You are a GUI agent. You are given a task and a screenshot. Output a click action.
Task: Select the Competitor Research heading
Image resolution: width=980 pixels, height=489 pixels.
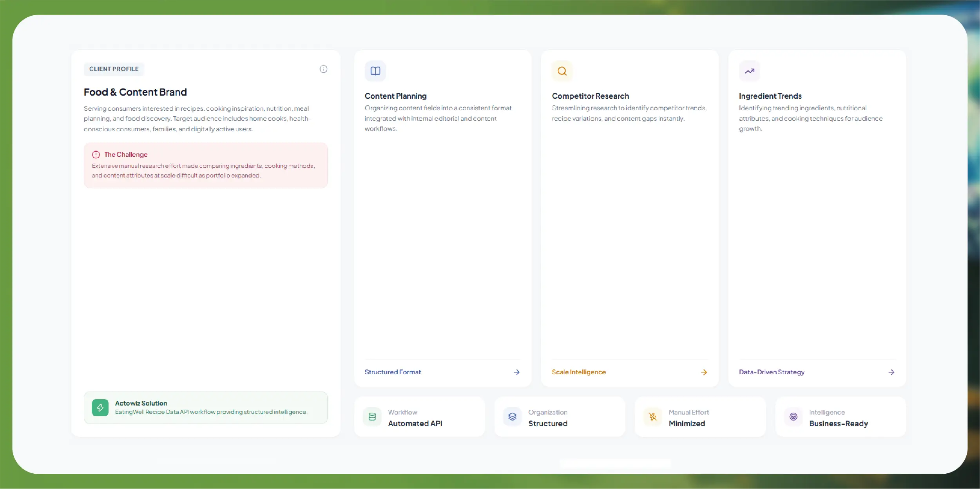(591, 96)
